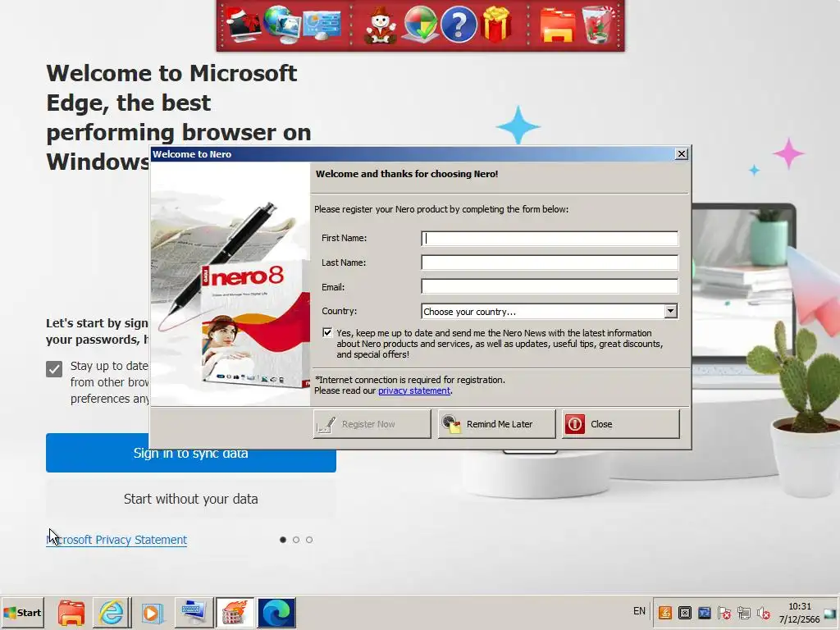Click the taskbar clock showing 10:31
Screen dimensions: 840x630
(x=799, y=612)
